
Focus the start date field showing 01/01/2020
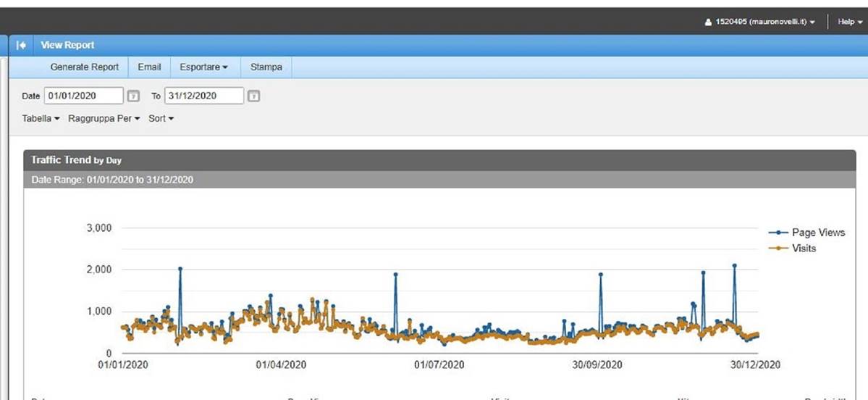click(84, 96)
